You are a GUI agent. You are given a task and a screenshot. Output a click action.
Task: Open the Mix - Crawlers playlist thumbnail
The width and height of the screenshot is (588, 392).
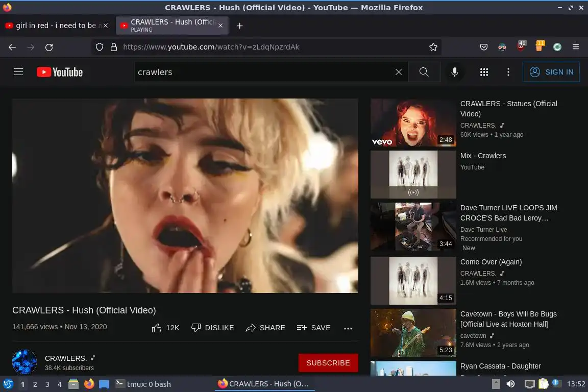(413, 175)
